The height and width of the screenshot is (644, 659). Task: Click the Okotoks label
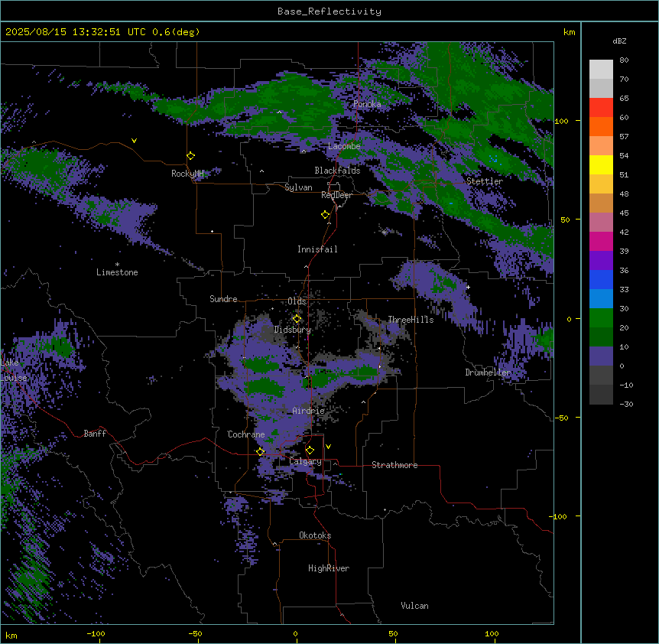315,535
